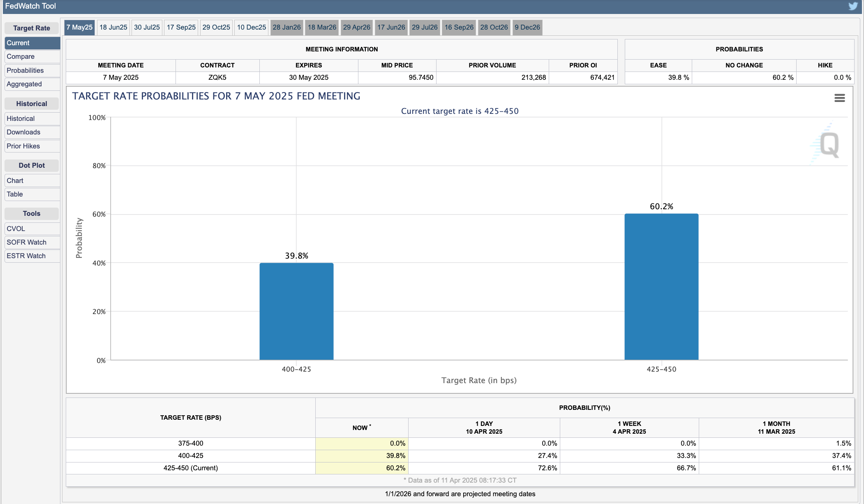The width and height of the screenshot is (864, 504).
Task: Click the NO CHANGE column header
Action: coord(744,65)
